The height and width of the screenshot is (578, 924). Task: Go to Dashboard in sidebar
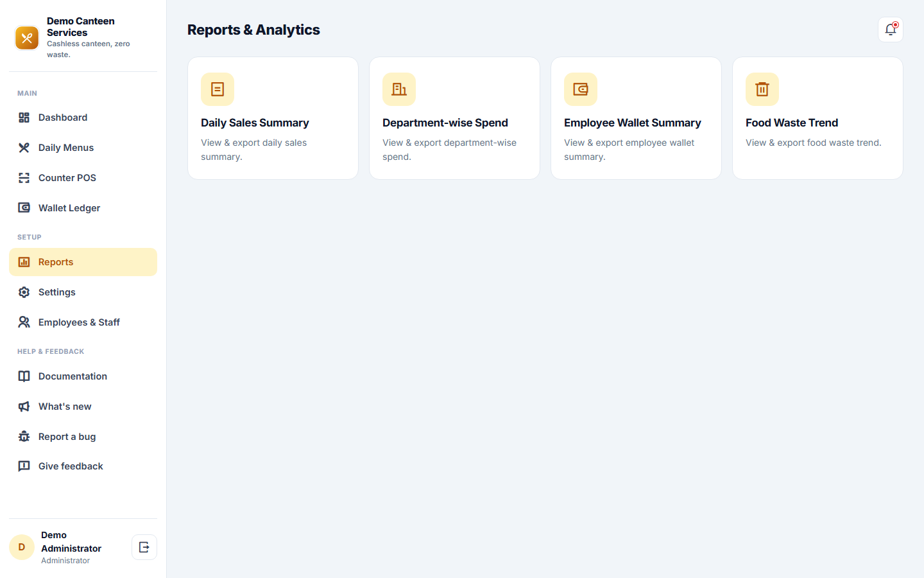pyautogui.click(x=83, y=118)
